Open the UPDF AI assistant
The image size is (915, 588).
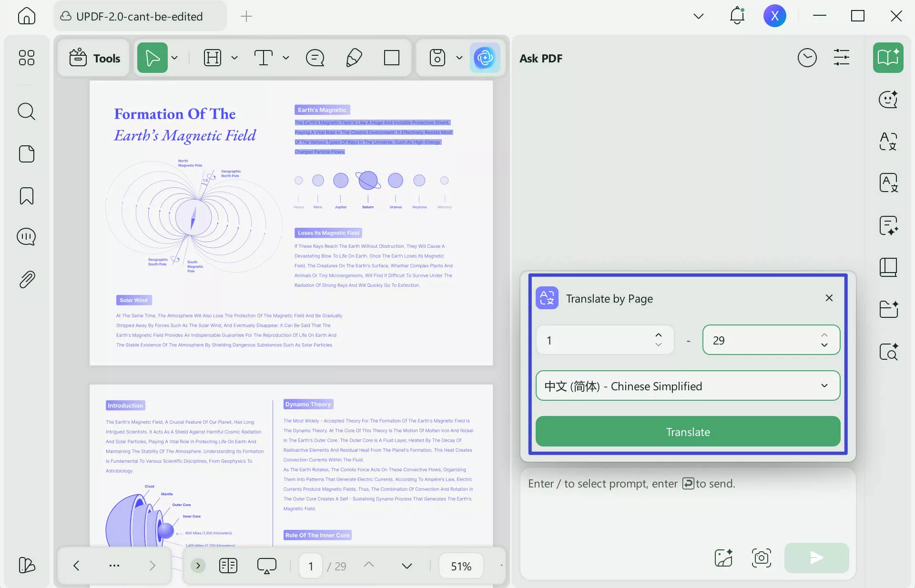[x=485, y=58]
